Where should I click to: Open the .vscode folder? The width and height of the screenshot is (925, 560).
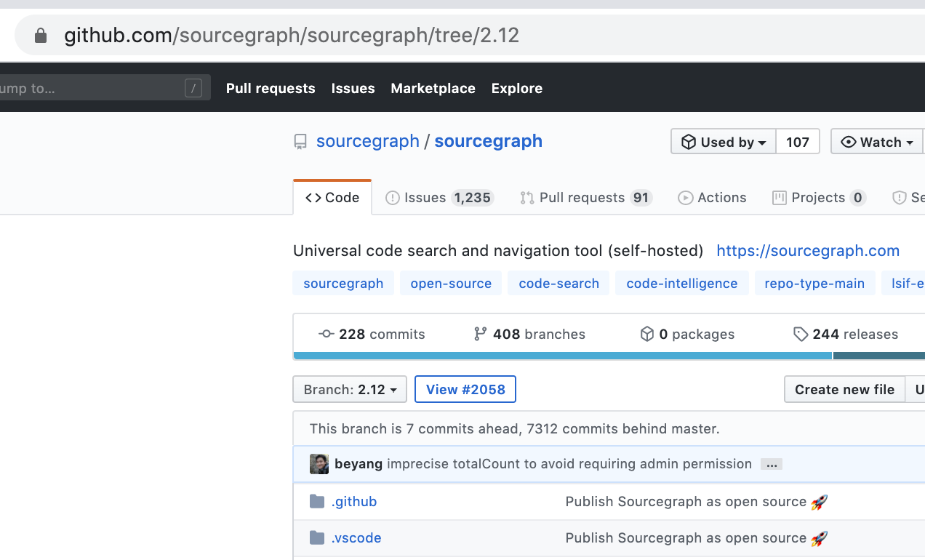(x=356, y=537)
